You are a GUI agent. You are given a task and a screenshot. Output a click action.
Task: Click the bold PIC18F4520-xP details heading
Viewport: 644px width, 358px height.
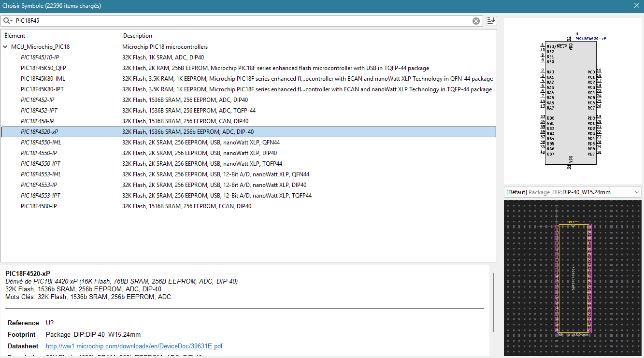(28, 273)
